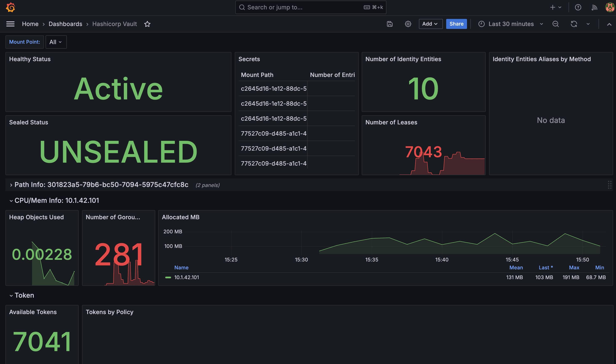
Task: Click the 7043 leases value
Action: click(x=423, y=152)
